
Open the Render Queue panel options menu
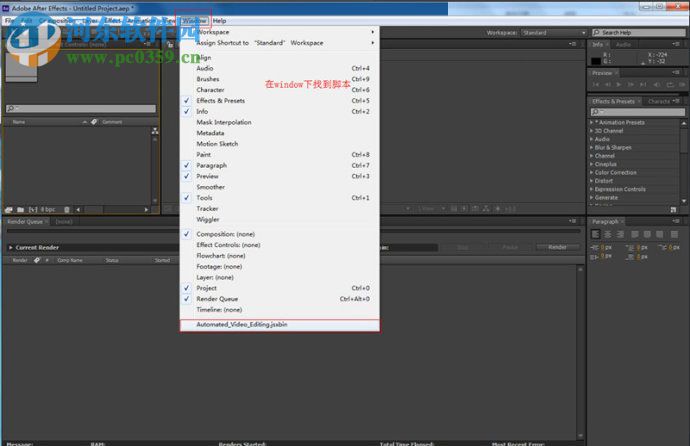573,221
